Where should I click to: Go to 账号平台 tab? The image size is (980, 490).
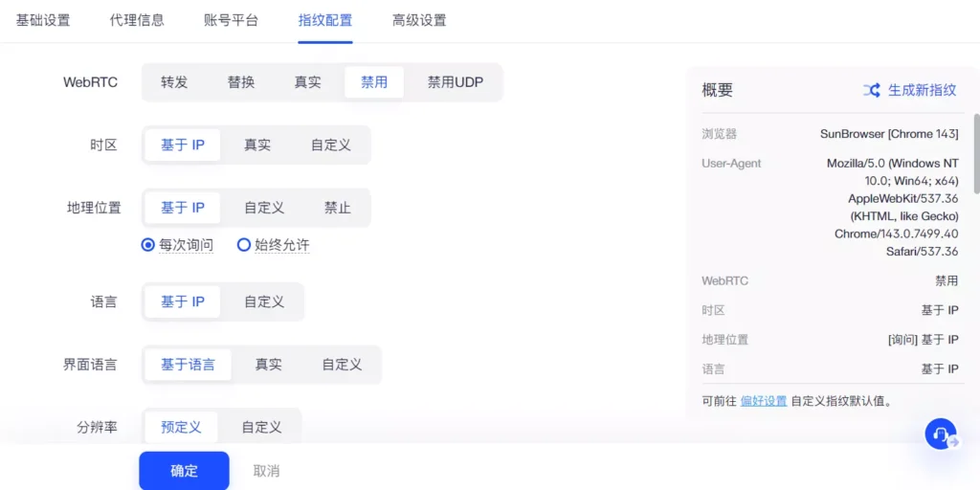pos(231,20)
